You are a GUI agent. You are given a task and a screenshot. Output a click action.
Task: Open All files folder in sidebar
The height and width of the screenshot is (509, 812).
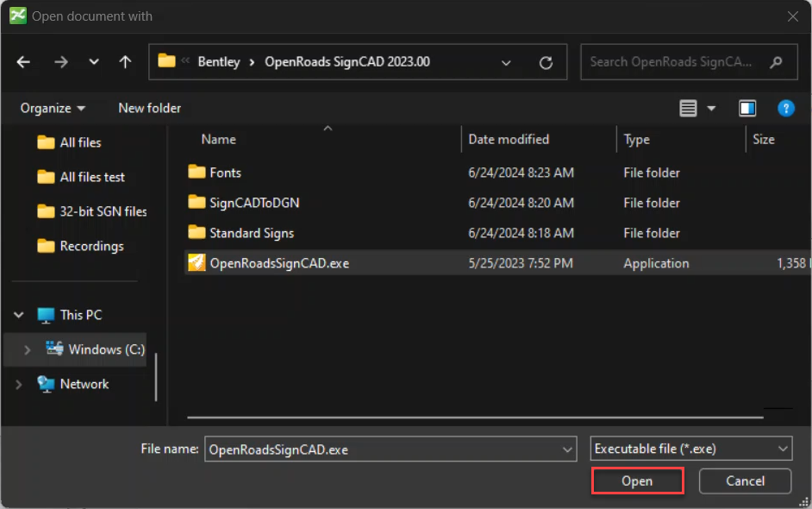(70, 142)
